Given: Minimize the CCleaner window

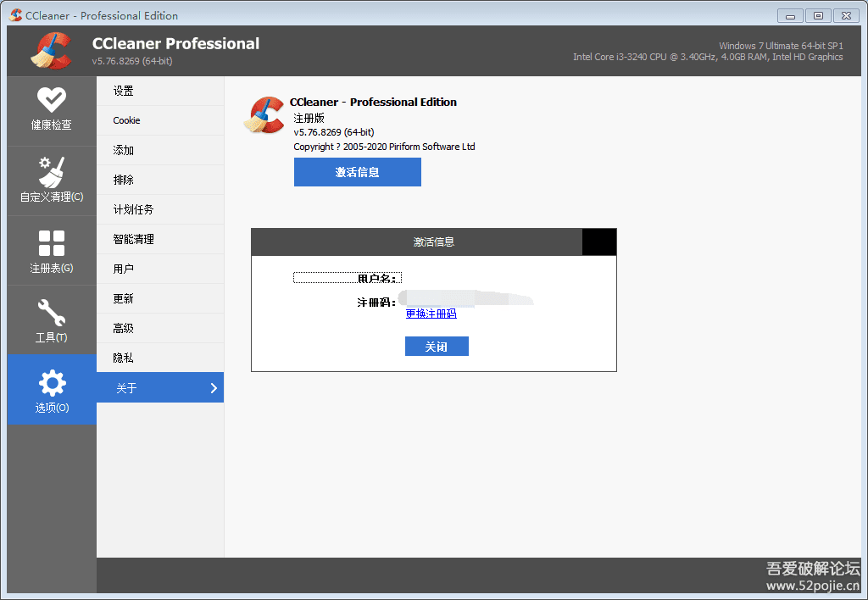Looking at the screenshot, I should (x=790, y=16).
